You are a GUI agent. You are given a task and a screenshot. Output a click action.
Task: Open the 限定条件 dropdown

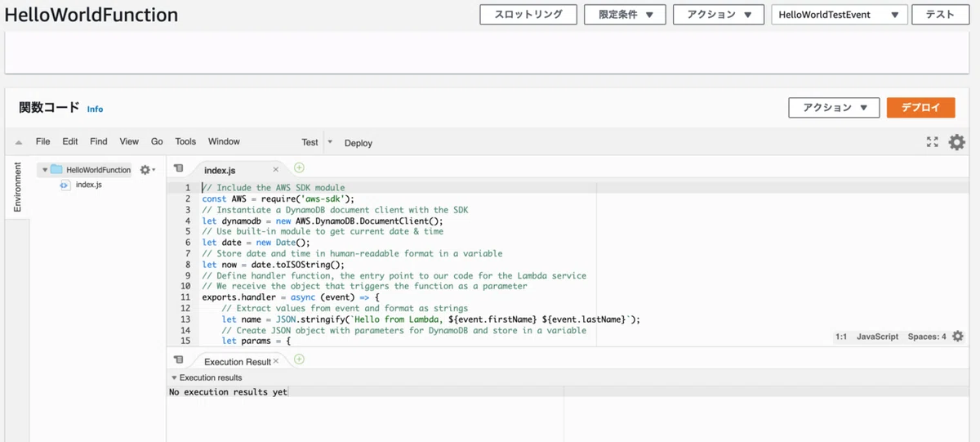(x=626, y=15)
